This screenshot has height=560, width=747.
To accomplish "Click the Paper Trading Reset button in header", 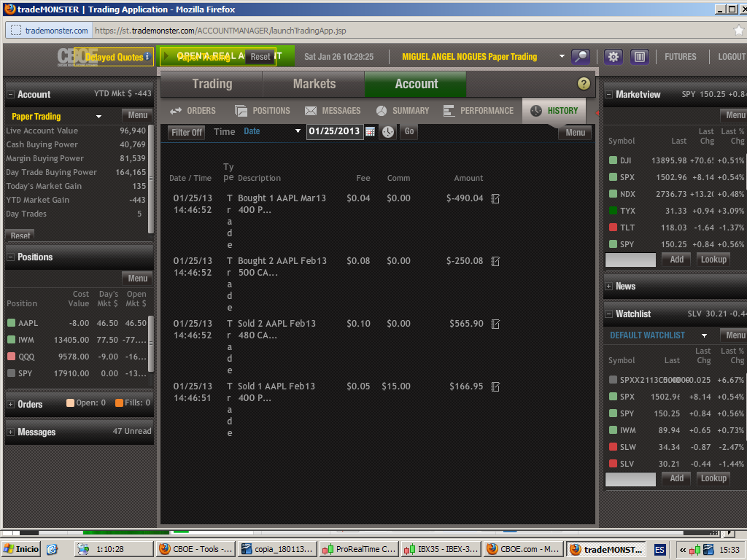I will coord(260,56).
